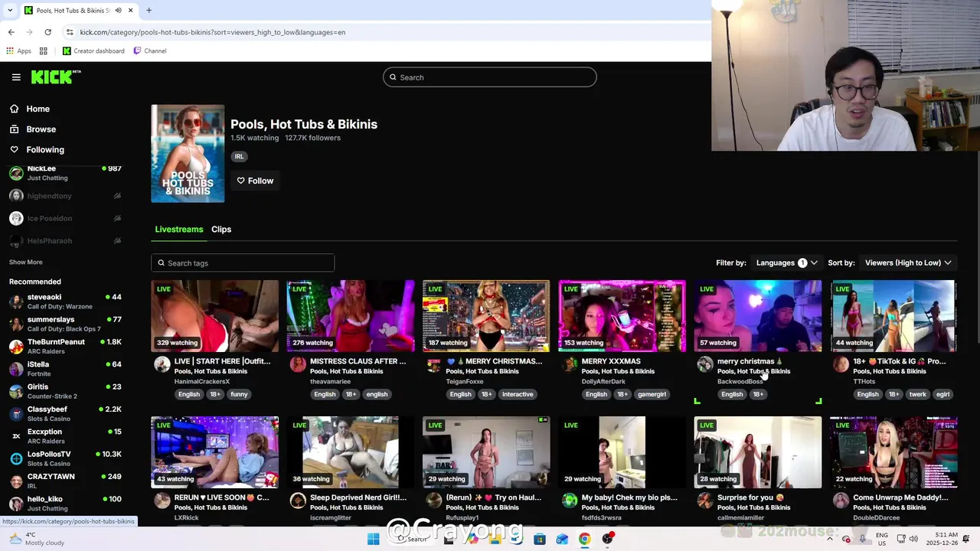Click the egirl tag under TTHots
The image size is (980, 551).
[x=942, y=394]
